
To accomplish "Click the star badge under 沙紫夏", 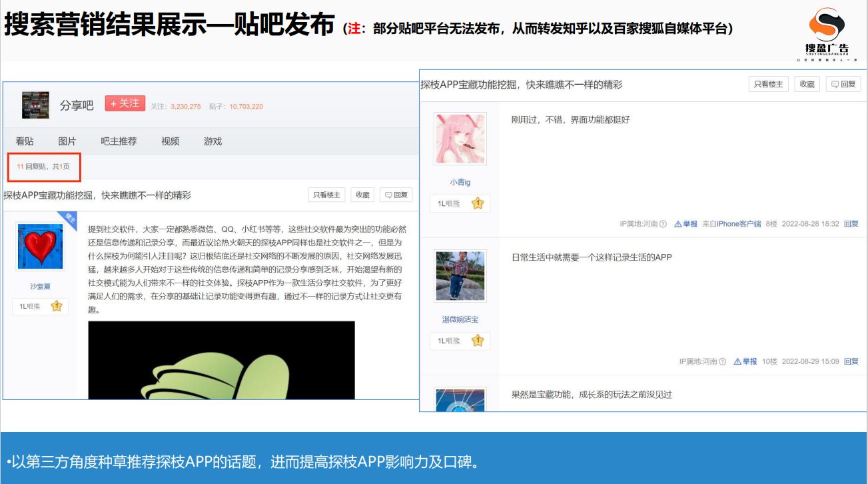I will (57, 307).
